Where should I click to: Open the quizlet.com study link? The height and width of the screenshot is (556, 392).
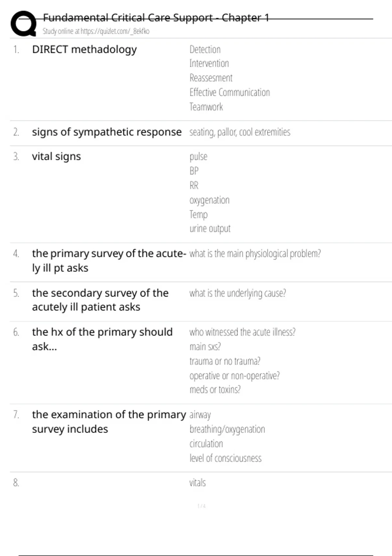(x=96, y=31)
